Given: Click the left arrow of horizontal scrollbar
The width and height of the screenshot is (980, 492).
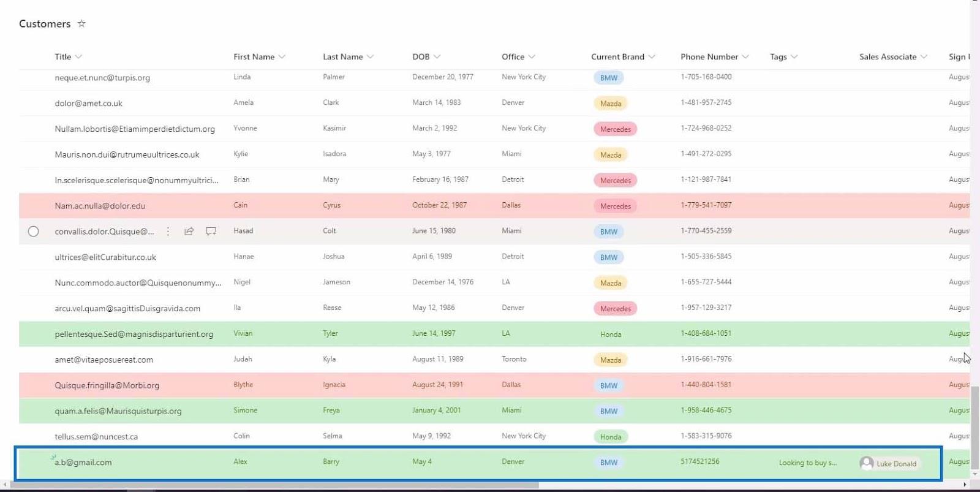Looking at the screenshot, I should (x=5, y=485).
